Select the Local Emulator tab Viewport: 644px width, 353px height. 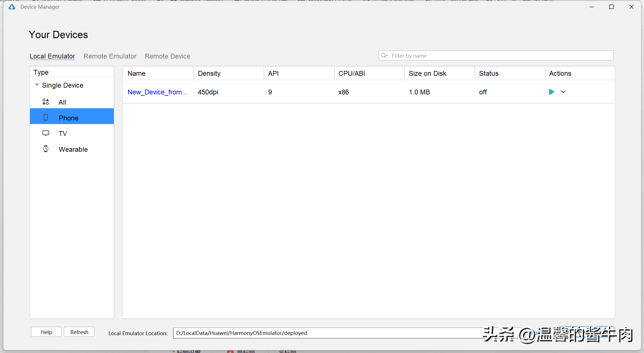coord(52,56)
